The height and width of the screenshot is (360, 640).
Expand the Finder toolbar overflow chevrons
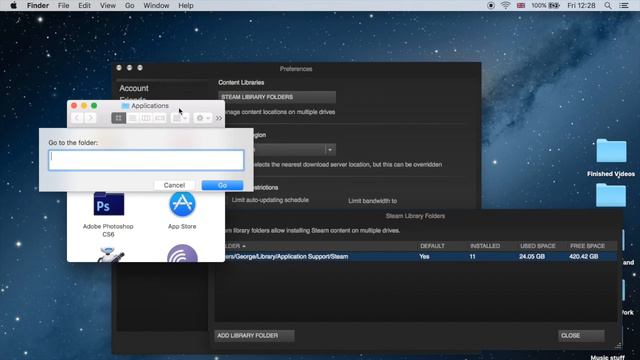click(x=219, y=118)
